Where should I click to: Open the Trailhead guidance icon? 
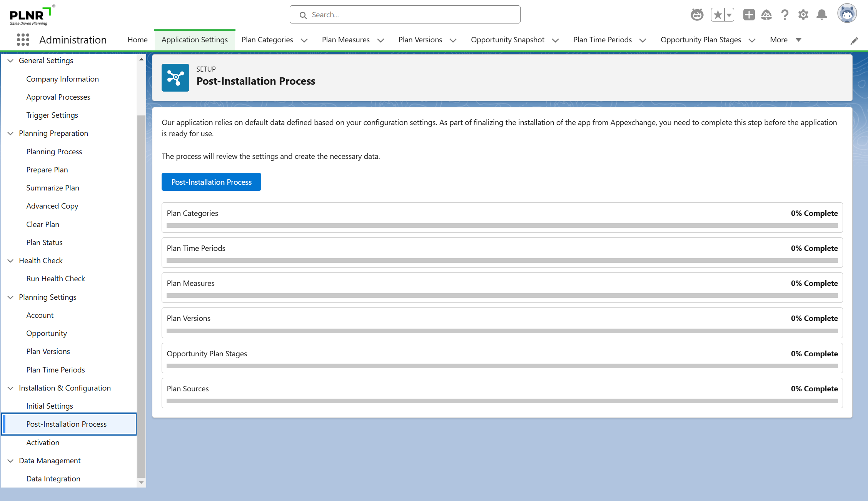click(766, 15)
